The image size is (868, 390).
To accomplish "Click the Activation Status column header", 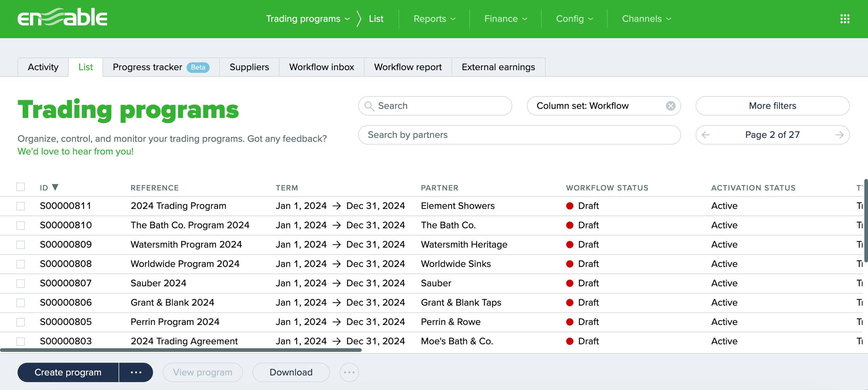I will click(x=753, y=188).
